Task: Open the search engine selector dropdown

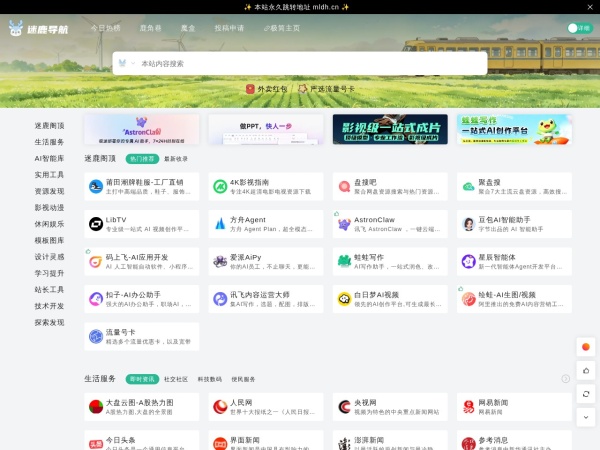Action: pyautogui.click(x=127, y=63)
